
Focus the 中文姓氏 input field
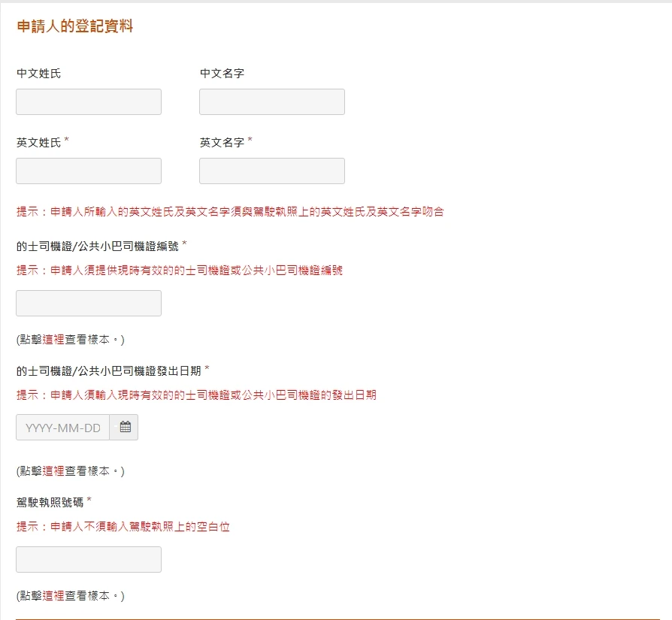89,102
